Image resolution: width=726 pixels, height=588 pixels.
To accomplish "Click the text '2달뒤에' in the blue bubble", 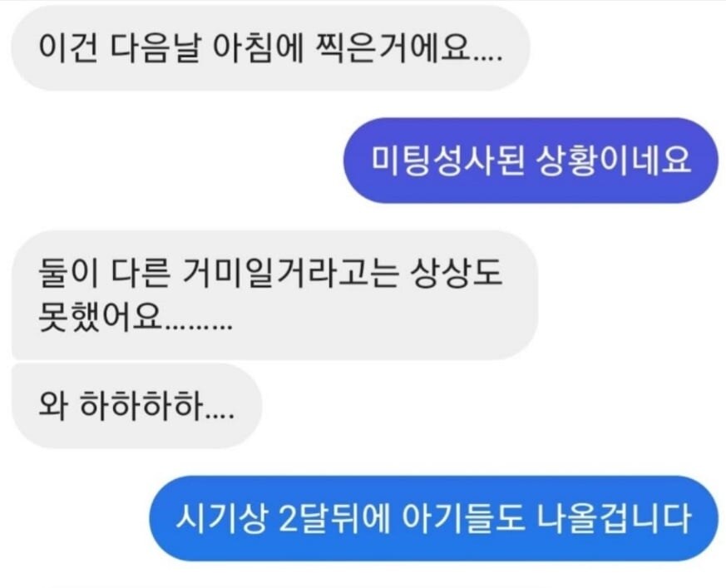I will pos(336,518).
